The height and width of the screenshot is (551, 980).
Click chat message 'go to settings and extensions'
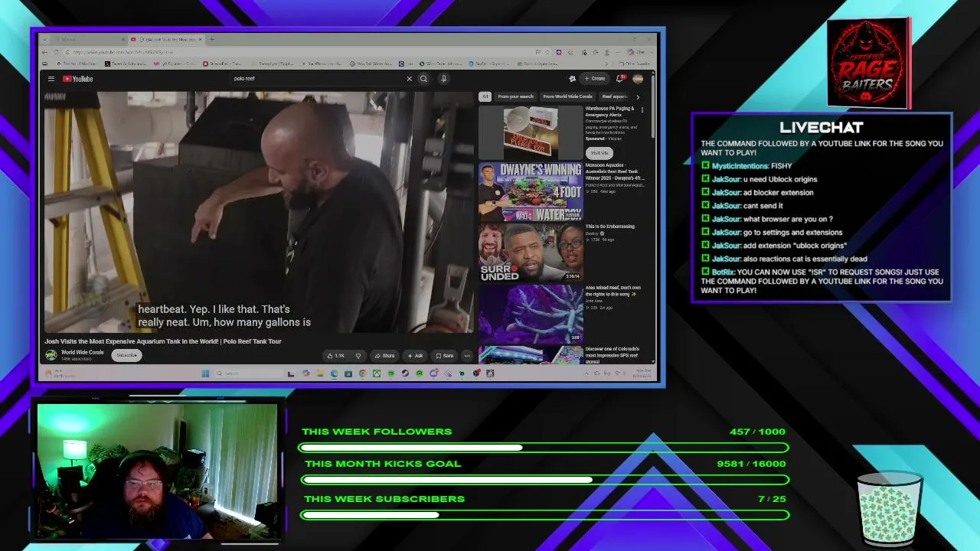tap(792, 233)
